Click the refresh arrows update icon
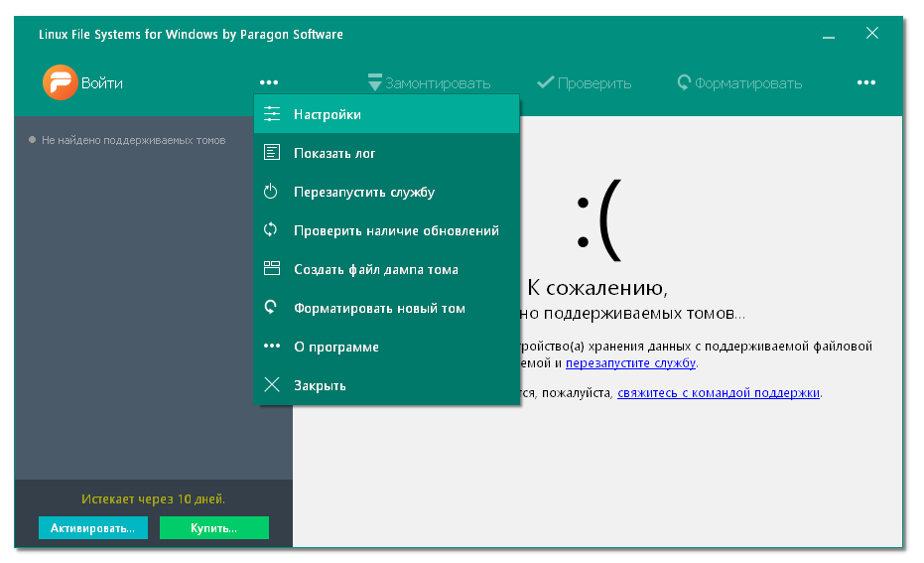The image size is (924, 563). pyautogui.click(x=271, y=229)
